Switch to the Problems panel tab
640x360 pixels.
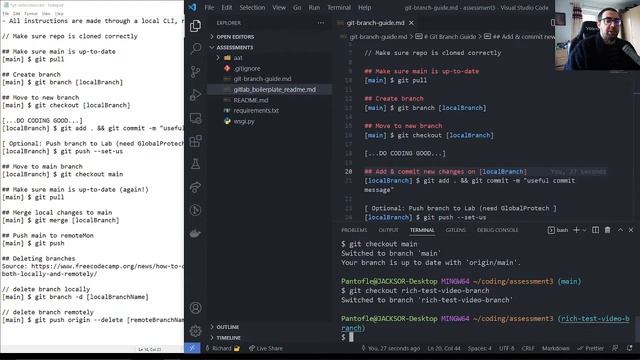click(x=354, y=230)
